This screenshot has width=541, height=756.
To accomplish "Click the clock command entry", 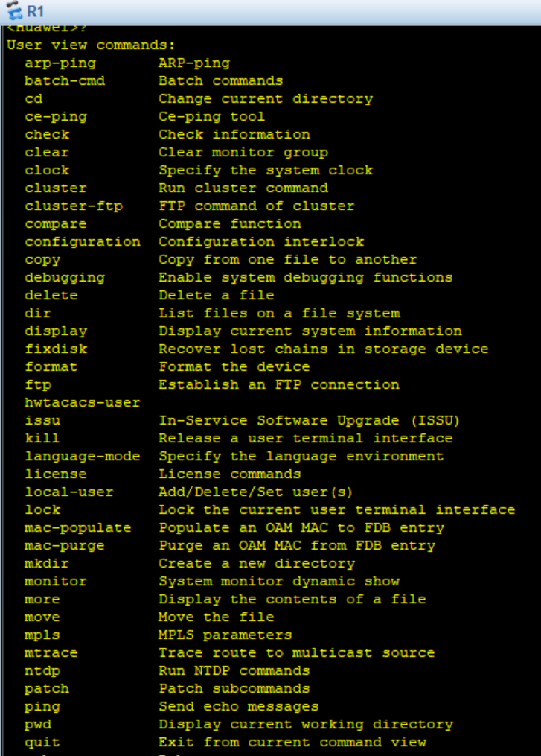I will pos(47,171).
